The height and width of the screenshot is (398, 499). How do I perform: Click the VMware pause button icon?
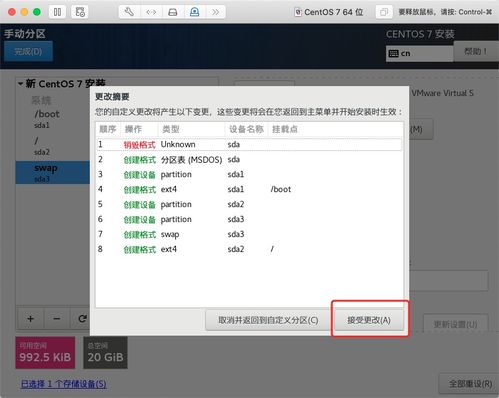pos(57,12)
